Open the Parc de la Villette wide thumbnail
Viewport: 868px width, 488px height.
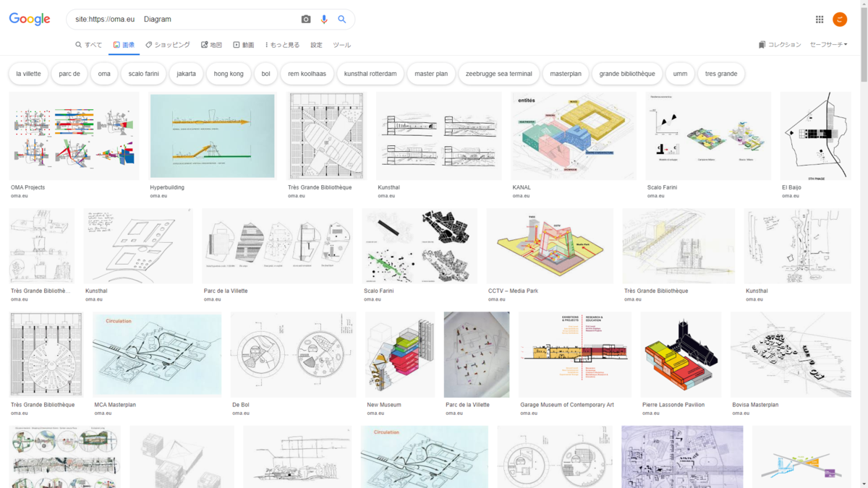point(278,246)
